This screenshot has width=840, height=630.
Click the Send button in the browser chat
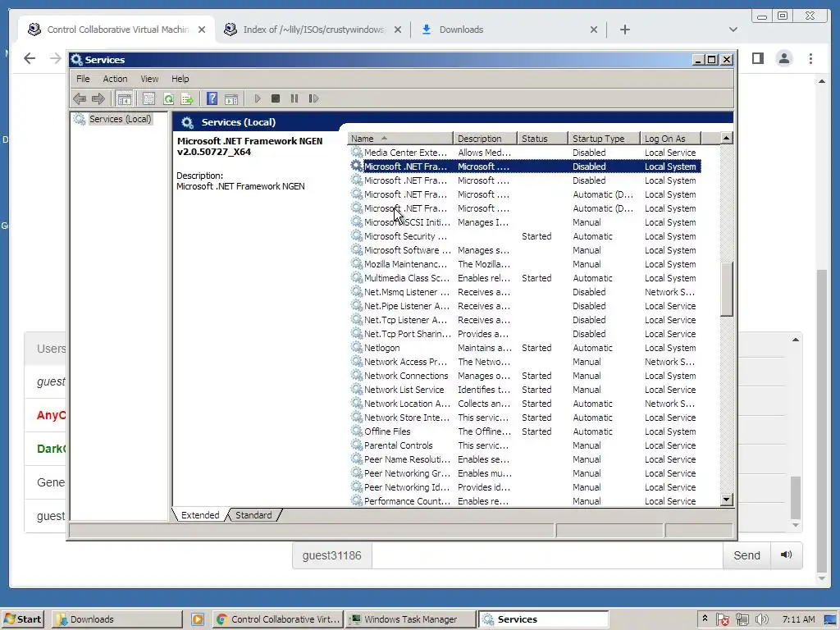(x=746, y=555)
